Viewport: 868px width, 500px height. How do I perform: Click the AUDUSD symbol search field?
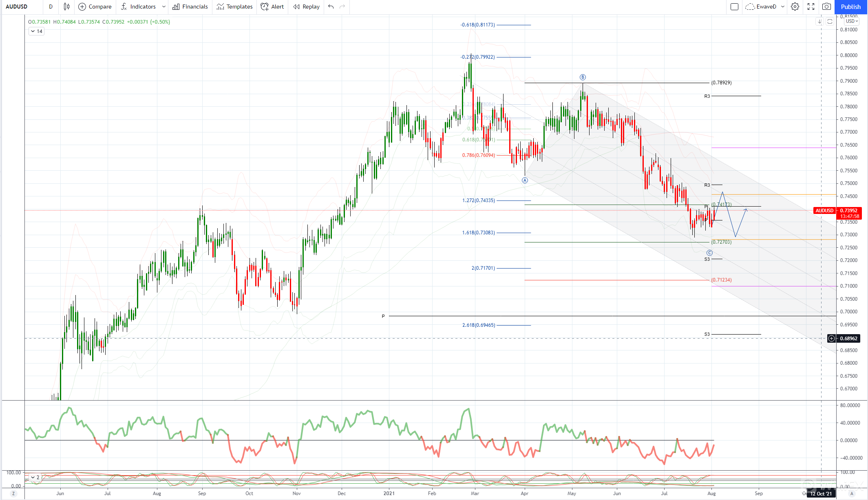tap(17, 7)
